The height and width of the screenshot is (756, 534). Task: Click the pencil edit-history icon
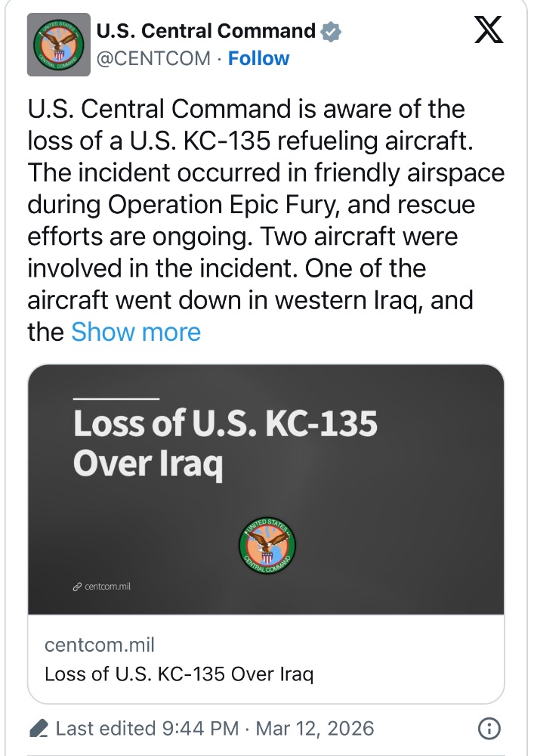pos(39,729)
